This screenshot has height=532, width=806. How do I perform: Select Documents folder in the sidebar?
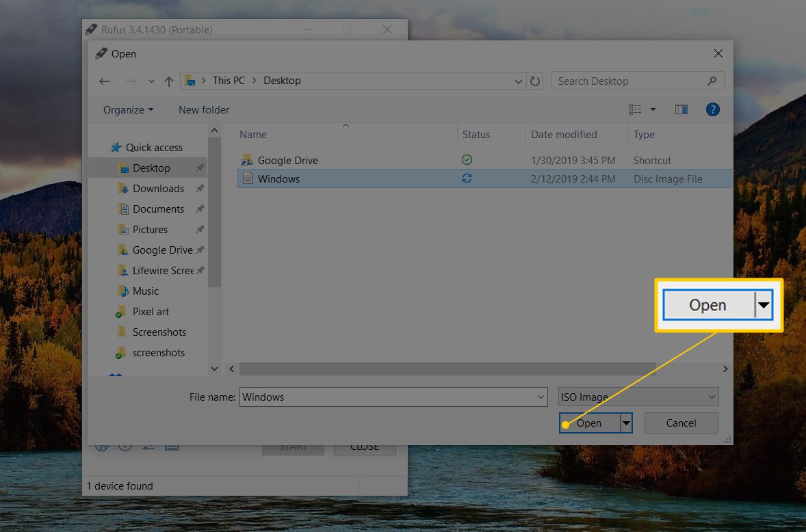[158, 209]
